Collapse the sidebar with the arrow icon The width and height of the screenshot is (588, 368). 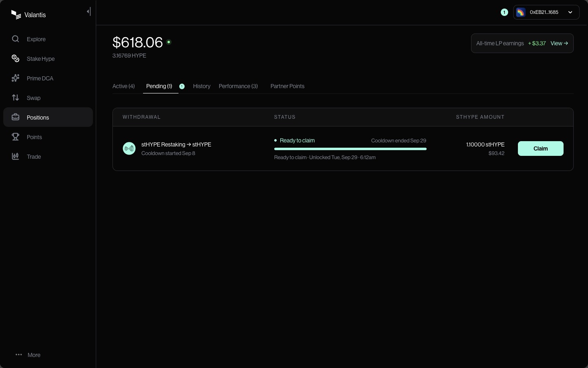click(89, 11)
